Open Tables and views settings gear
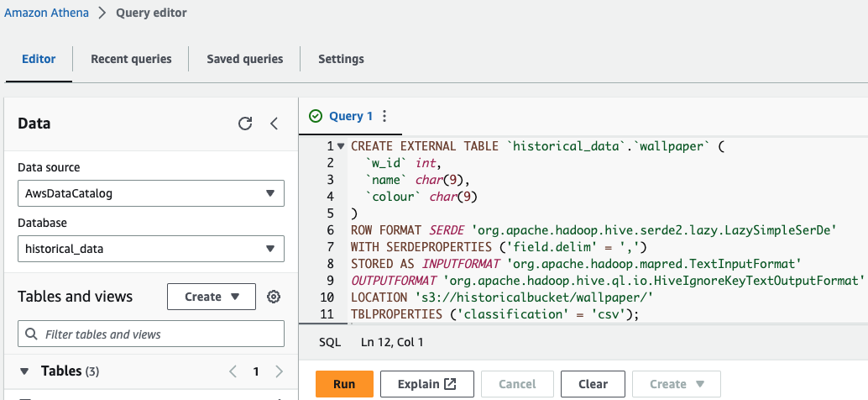868x400 pixels. pos(274,297)
